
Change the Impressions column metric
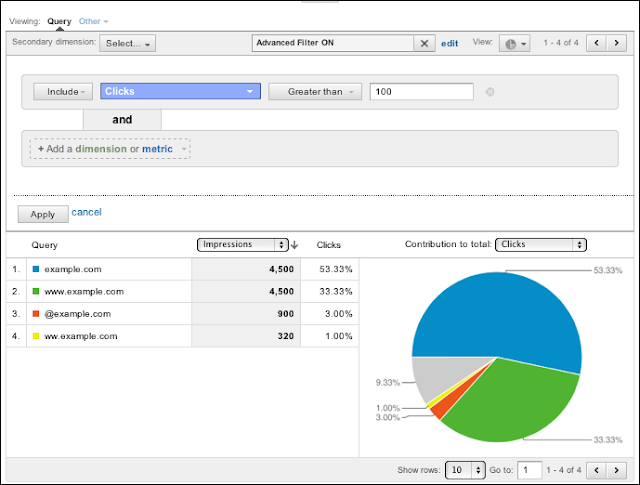(243, 244)
